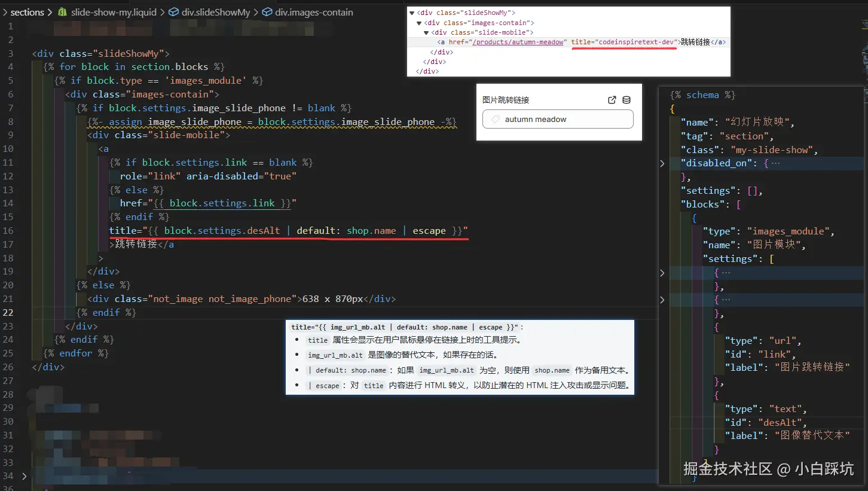
Task: Click the "disabled_on" key text
Action: [x=716, y=163]
